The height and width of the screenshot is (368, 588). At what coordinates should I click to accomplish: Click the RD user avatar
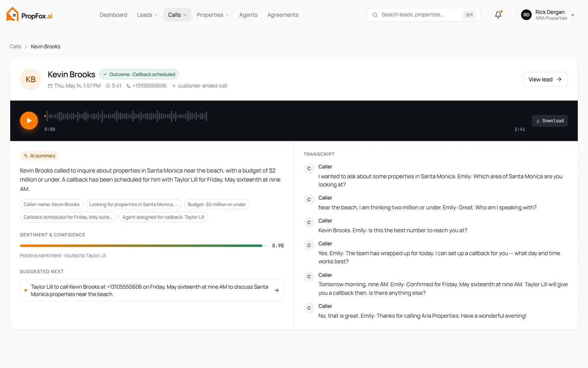pyautogui.click(x=526, y=15)
